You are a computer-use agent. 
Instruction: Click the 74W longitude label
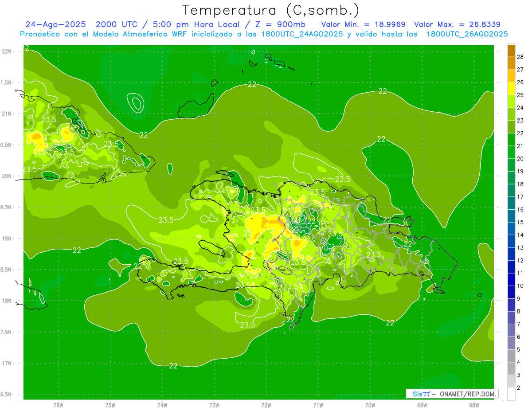click(162, 405)
